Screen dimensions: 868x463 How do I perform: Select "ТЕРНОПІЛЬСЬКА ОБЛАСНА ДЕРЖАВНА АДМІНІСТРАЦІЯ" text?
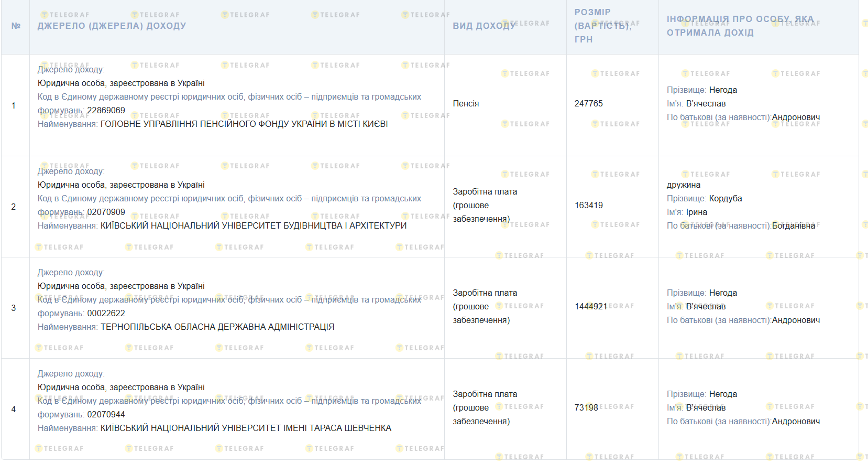(217, 327)
